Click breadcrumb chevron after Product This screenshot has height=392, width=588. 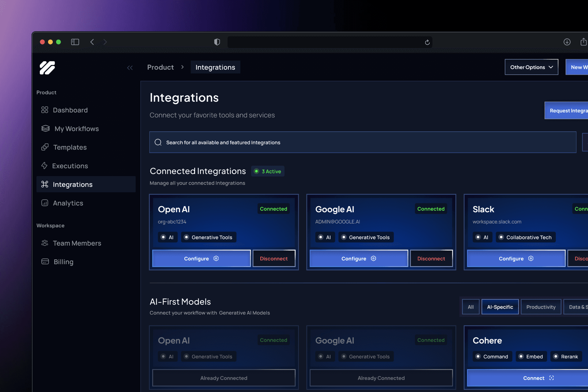[x=183, y=67]
